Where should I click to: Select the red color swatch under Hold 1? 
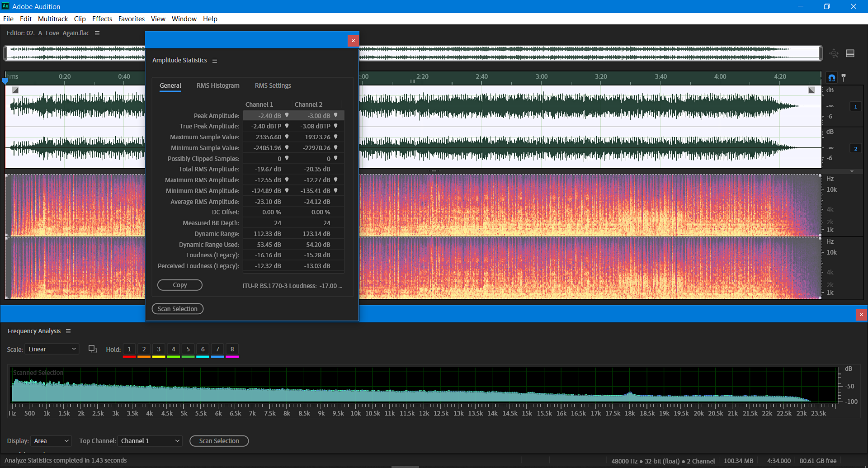coord(129,356)
